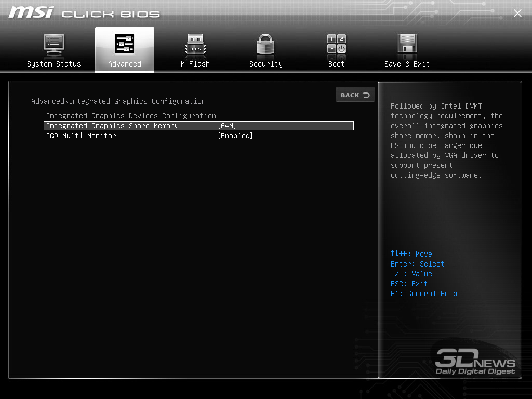This screenshot has width=532, height=399.
Task: Switch to the M-Flash tab label
Action: click(195, 64)
